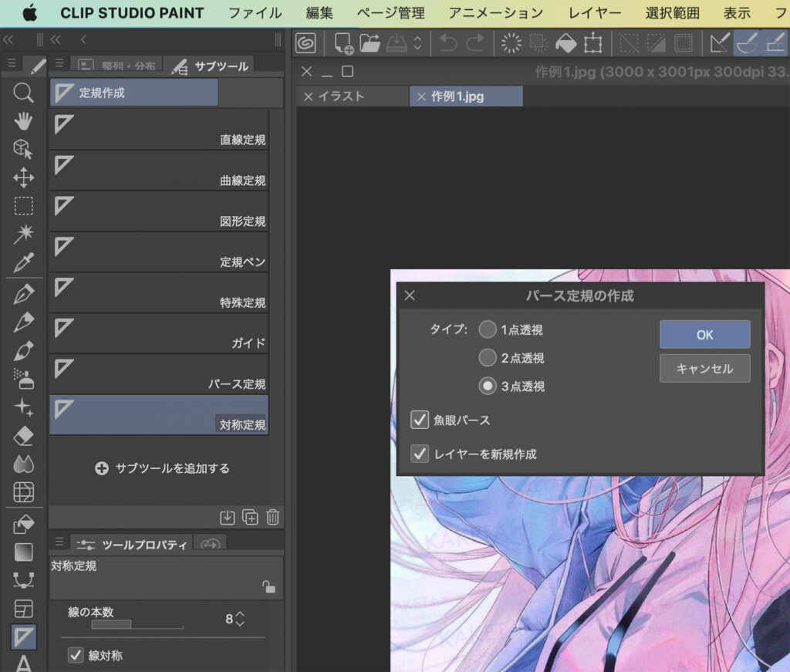Click the Clear (delete) sunburst icon
Viewport: 790px width, 672px height.
(x=511, y=42)
